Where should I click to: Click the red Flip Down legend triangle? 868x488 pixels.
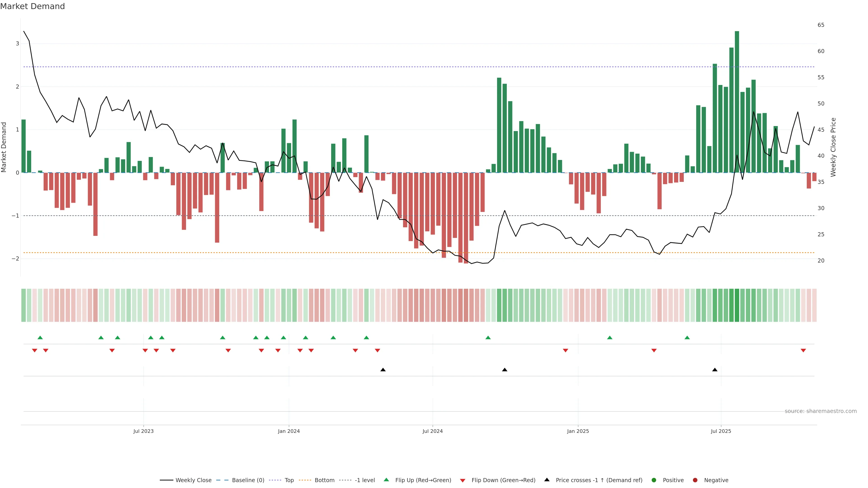point(463,480)
